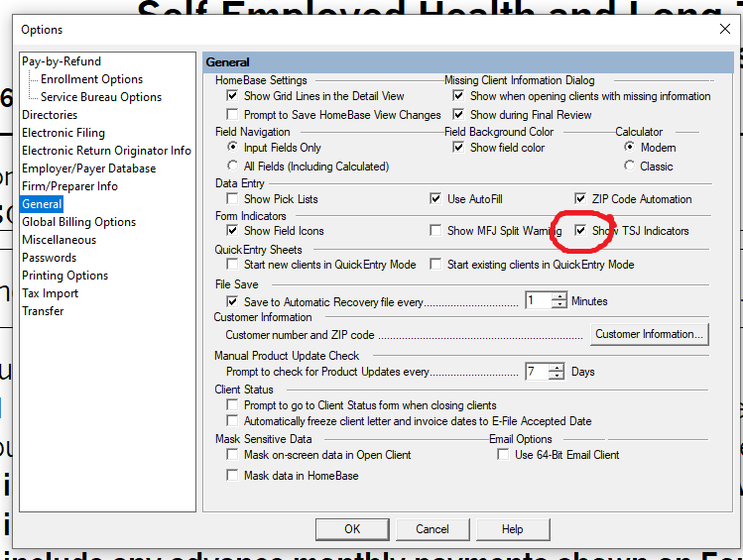Toggle Show TSJ Indicators checkbox

[x=581, y=231]
